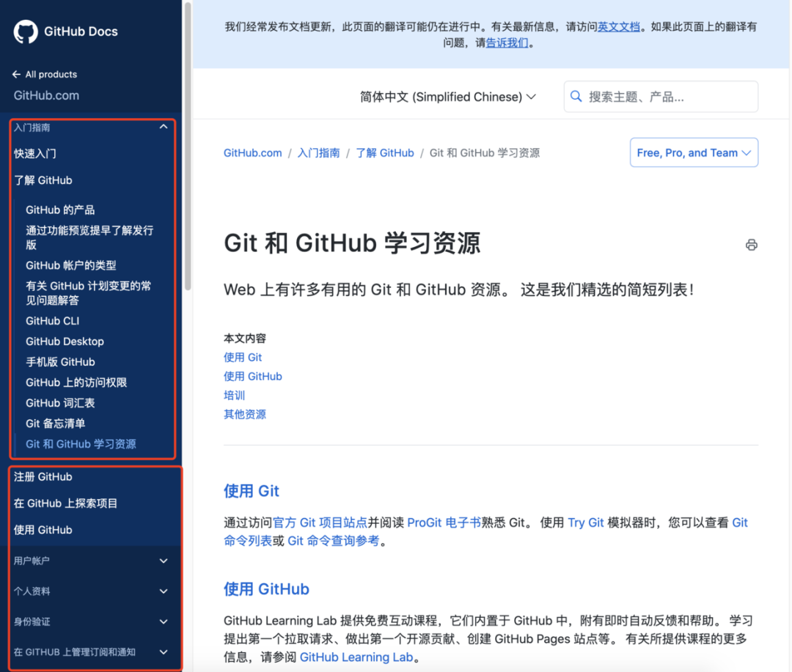Go to All products
Image resolution: width=792 pixels, height=672 pixels.
pos(51,74)
